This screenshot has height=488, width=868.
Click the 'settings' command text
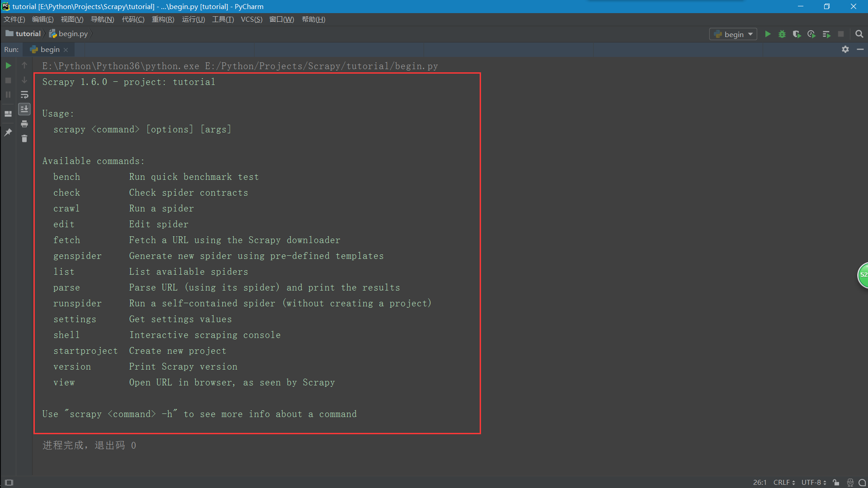click(x=75, y=319)
